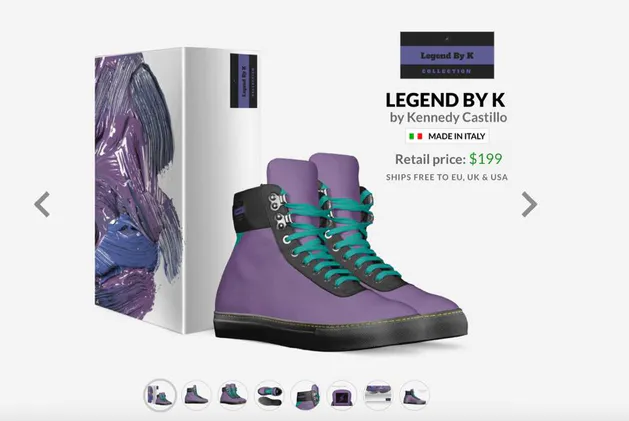Select the last thumbnail with shoe and text

point(414,395)
